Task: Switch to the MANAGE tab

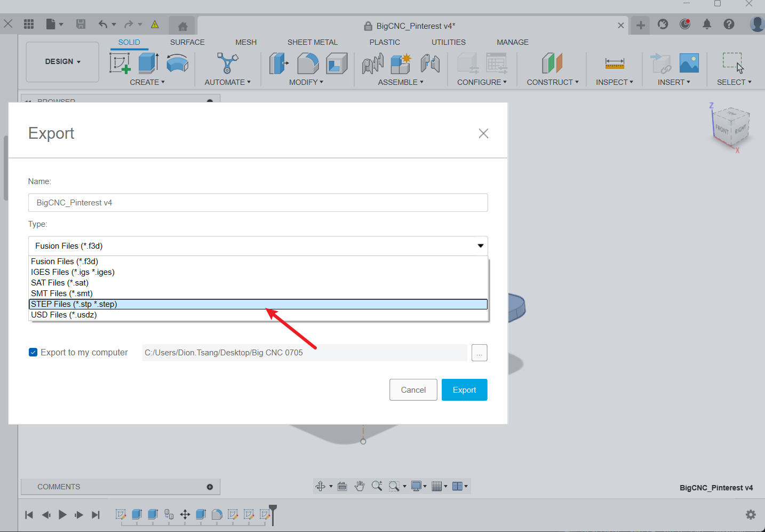Action: pyautogui.click(x=513, y=42)
